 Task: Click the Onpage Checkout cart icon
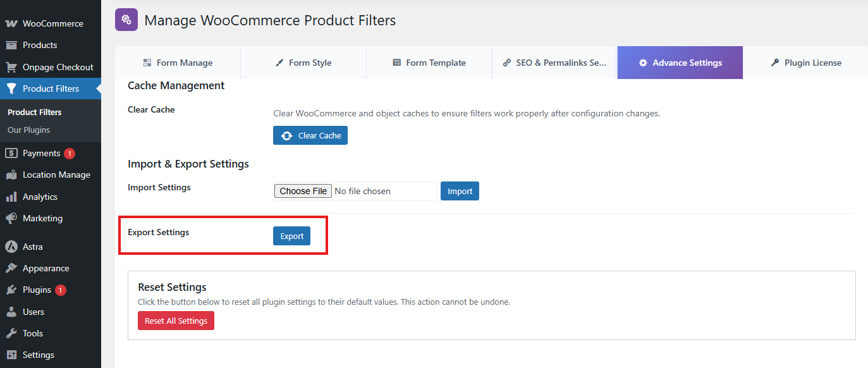pos(11,67)
